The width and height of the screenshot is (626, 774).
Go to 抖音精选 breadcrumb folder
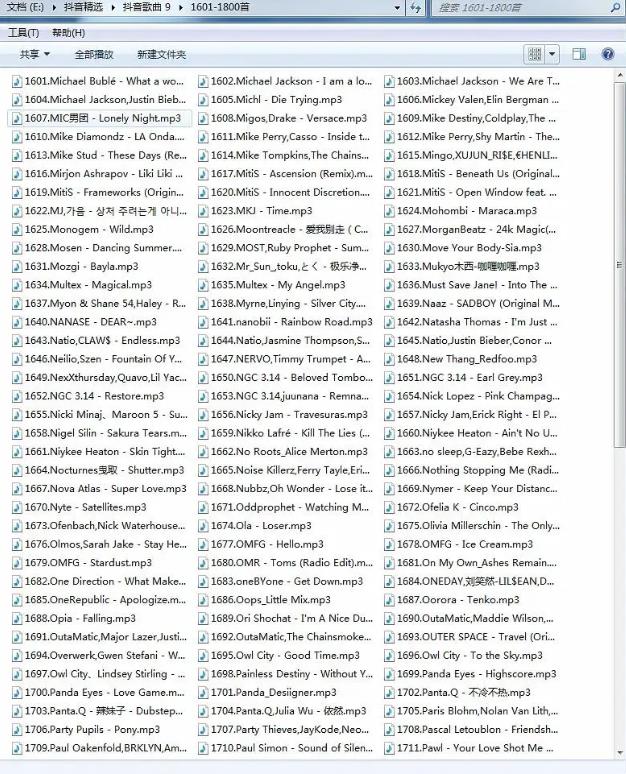tap(84, 7)
